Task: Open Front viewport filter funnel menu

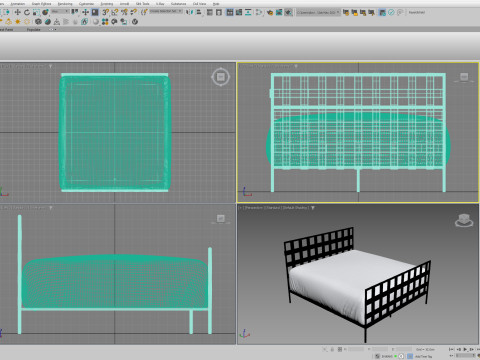Action: click(x=296, y=66)
